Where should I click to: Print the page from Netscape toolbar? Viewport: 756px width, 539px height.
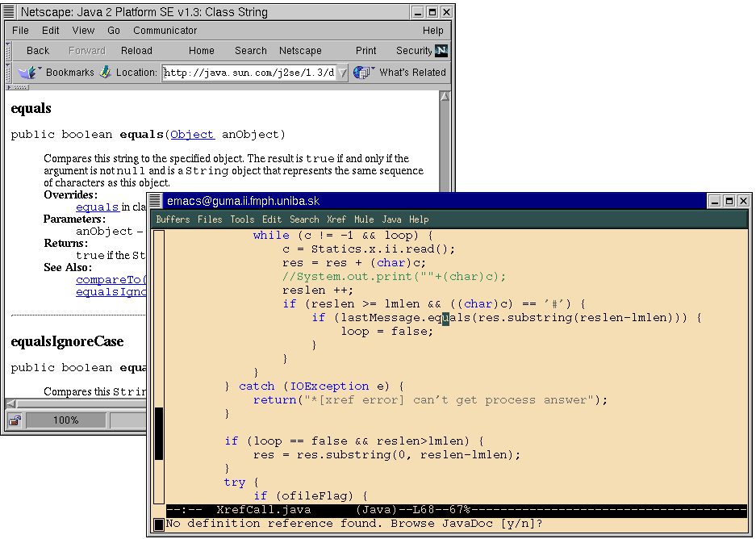(366, 50)
